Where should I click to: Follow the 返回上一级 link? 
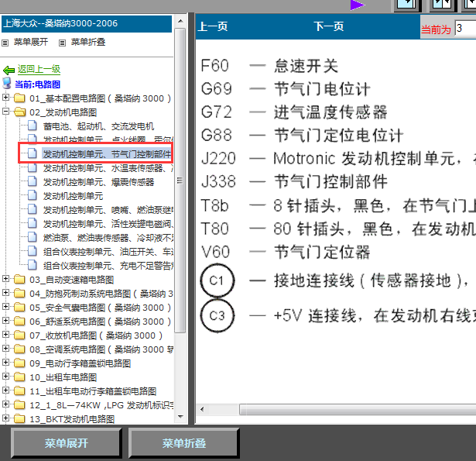click(x=39, y=69)
